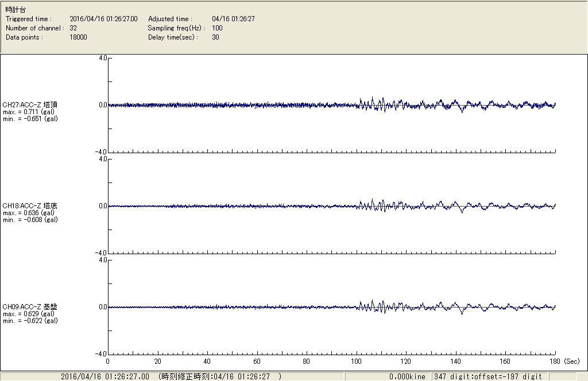Click the 180 (Sec) end label on time axis
The image size is (588, 381).
point(560,362)
